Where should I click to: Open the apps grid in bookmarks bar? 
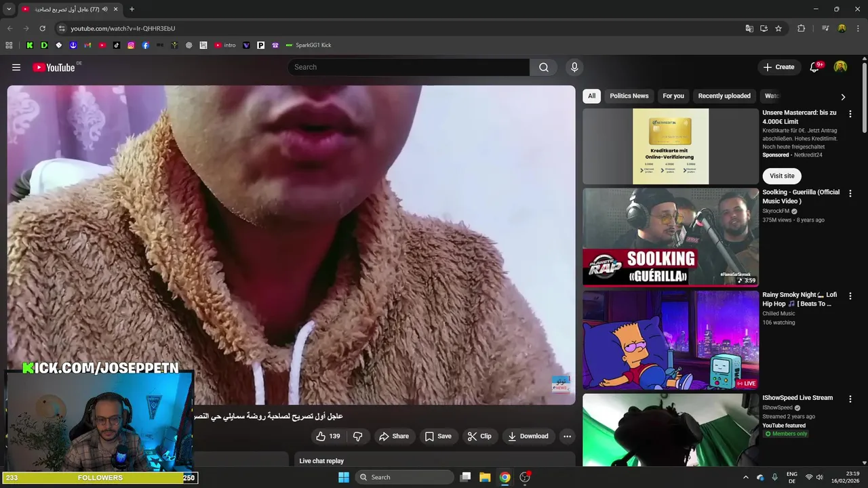[9, 45]
